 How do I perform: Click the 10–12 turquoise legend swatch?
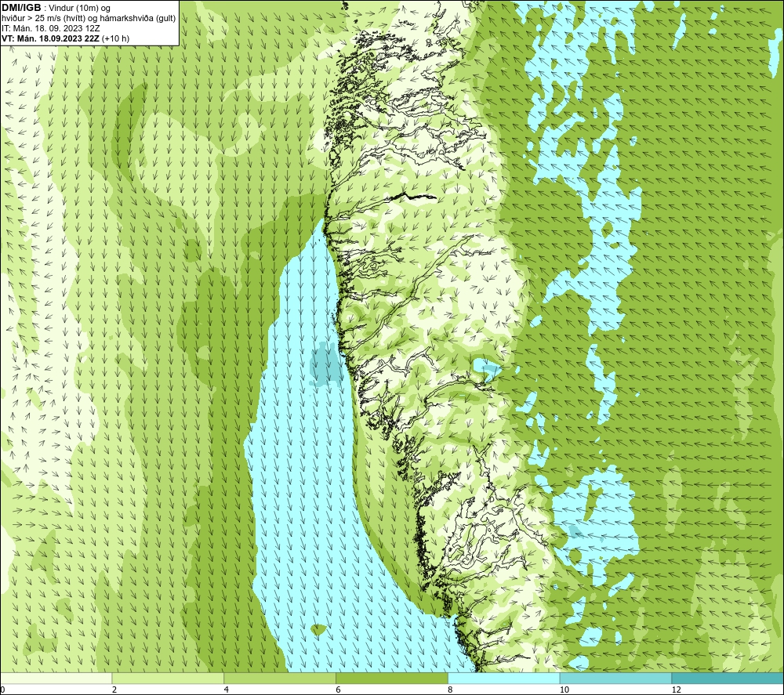[616, 678]
